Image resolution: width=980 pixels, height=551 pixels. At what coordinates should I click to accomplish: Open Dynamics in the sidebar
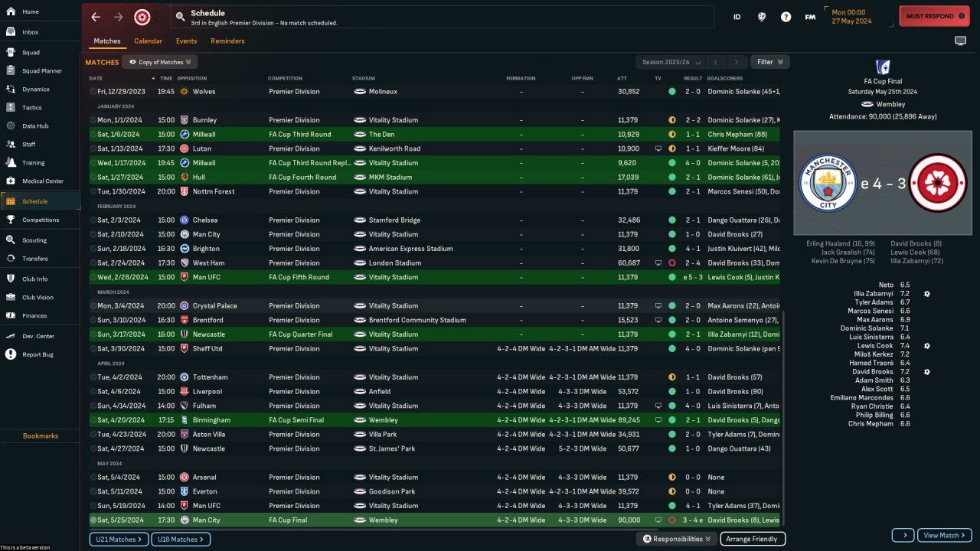tap(41, 89)
